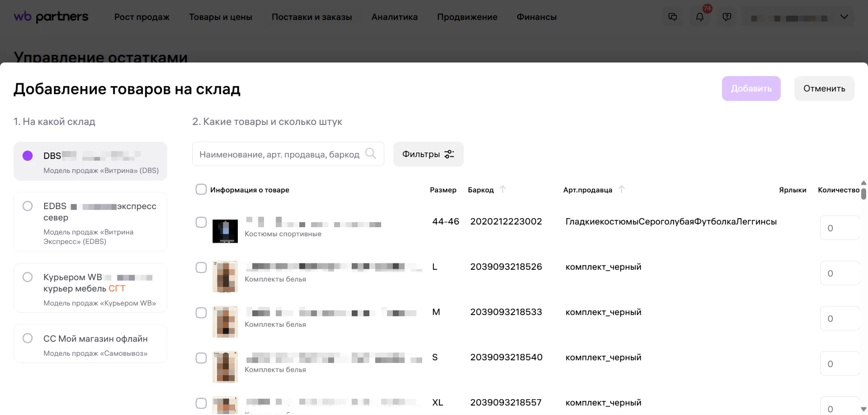Click the wb partners logo

click(51, 17)
